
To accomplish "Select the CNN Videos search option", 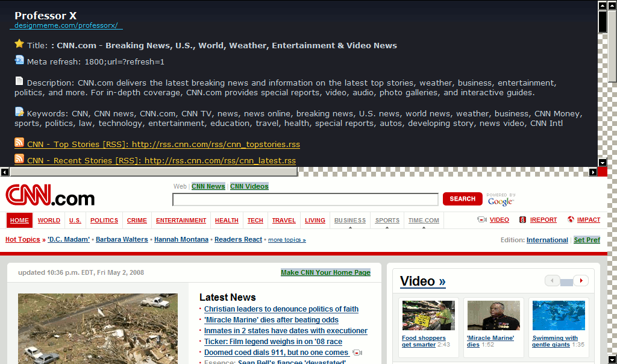I will [249, 186].
